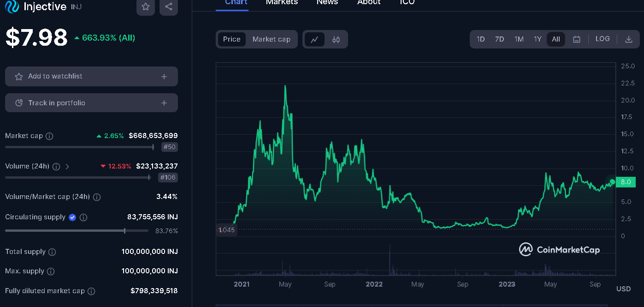Switch to the candlestick chart view
644x307 pixels.
(x=336, y=39)
